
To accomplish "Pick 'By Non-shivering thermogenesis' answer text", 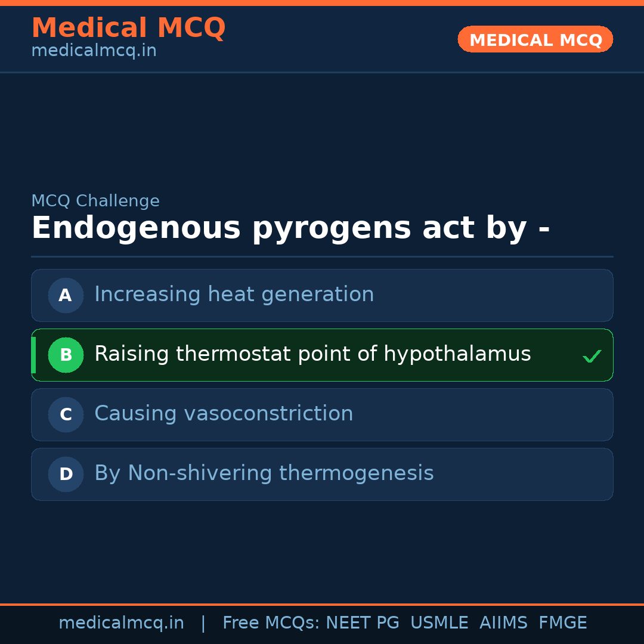I will (x=264, y=473).
